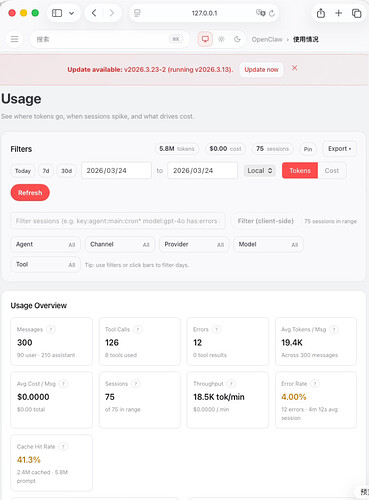Image resolution: width=369 pixels, height=500 pixels.
Task: Show help for Errors metric
Action: 216,329
